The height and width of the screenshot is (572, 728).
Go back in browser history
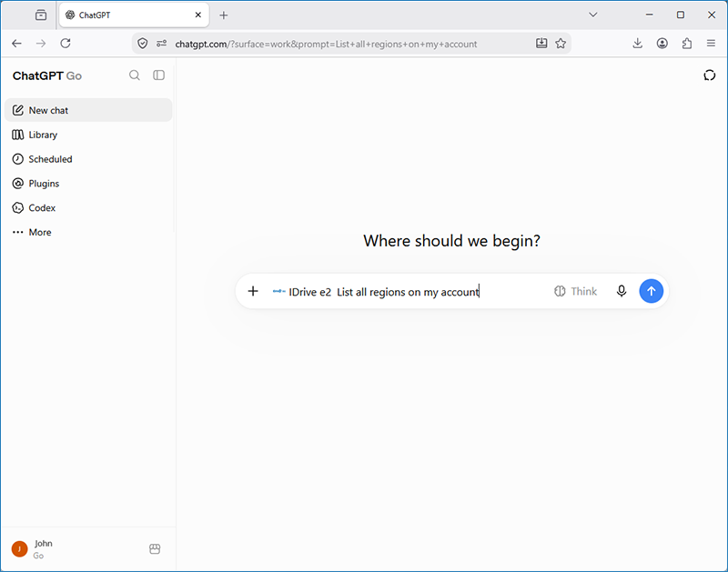tap(16, 44)
